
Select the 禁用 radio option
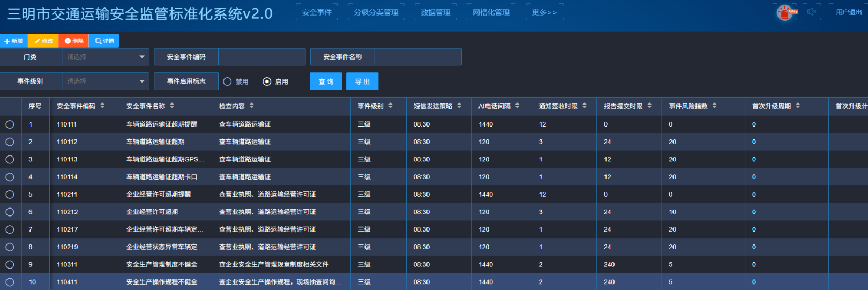pos(228,81)
